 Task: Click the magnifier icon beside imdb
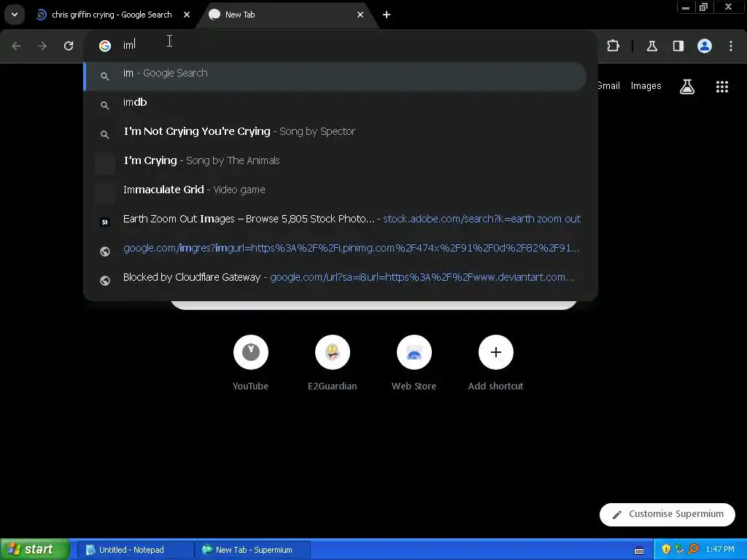105,105
